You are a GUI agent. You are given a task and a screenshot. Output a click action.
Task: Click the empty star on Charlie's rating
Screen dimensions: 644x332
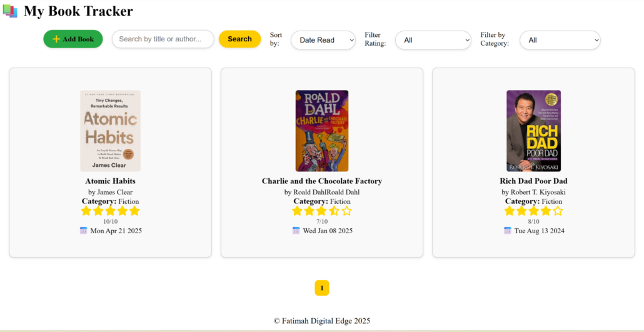[346, 211]
